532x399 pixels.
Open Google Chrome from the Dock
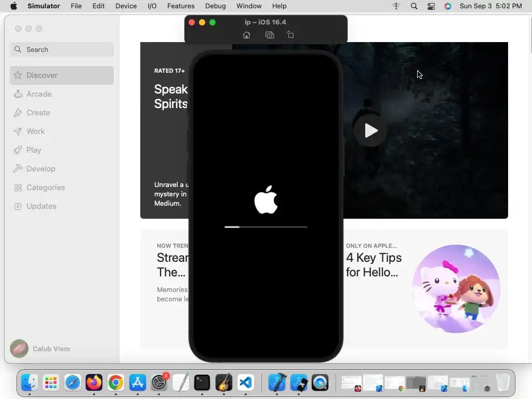point(116,383)
